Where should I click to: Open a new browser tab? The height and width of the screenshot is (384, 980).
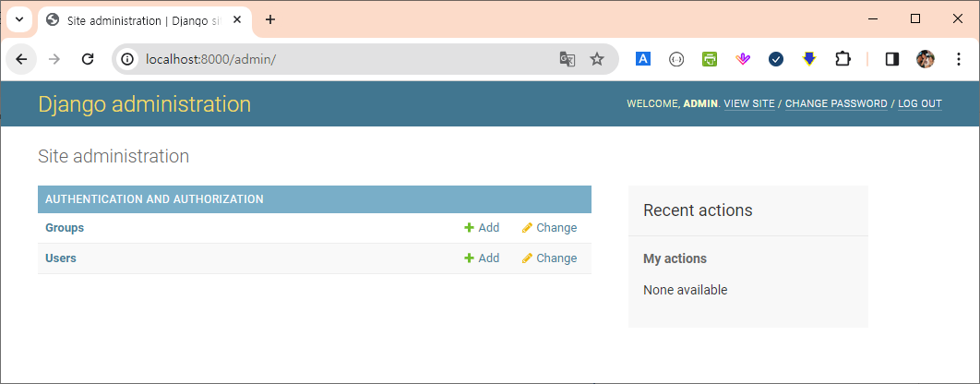point(270,19)
